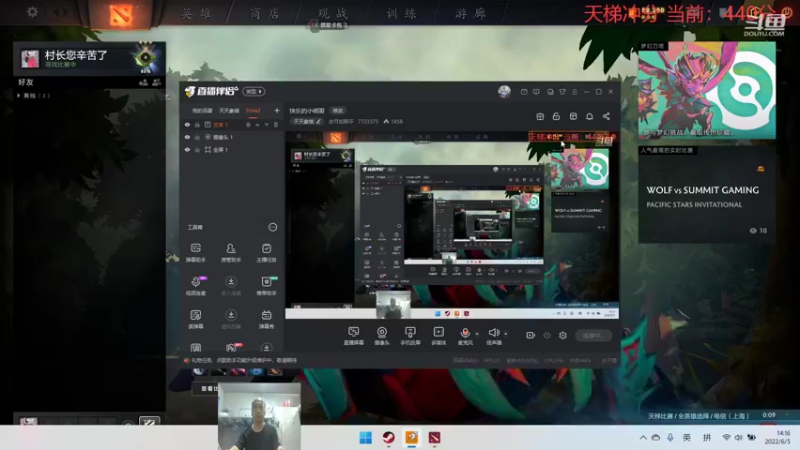Open the microphone dropdown arrow

[x=477, y=334]
